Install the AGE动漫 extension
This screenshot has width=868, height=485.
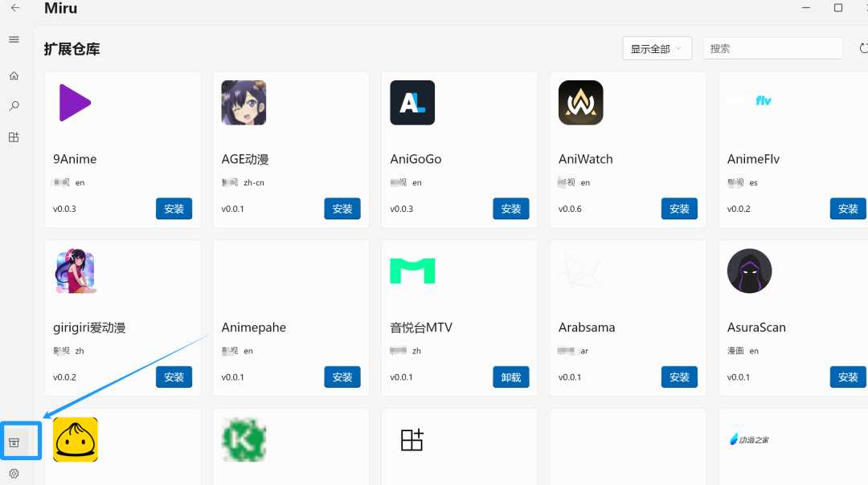(x=342, y=209)
